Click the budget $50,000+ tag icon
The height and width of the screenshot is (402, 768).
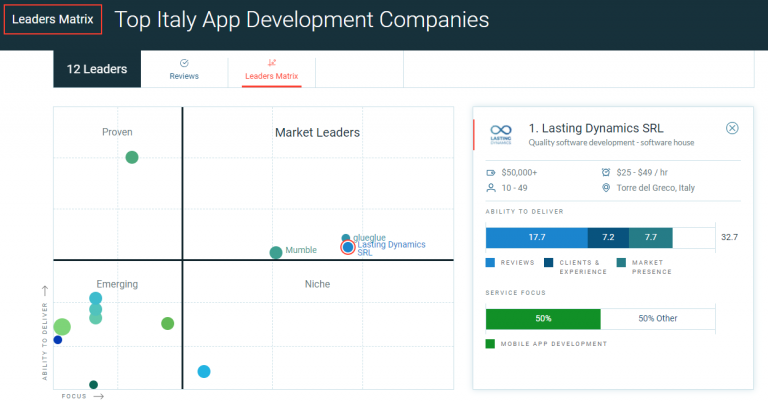(x=491, y=172)
